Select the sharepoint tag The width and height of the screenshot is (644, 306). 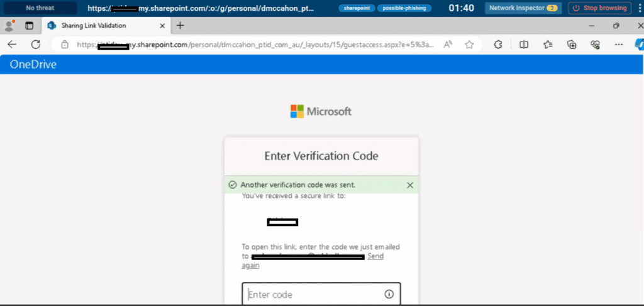tap(356, 8)
